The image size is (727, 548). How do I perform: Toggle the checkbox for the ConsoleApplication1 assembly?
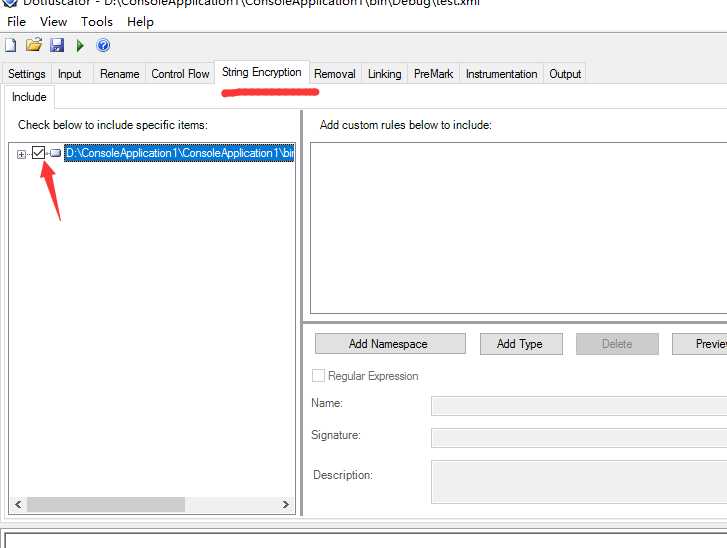(x=38, y=153)
